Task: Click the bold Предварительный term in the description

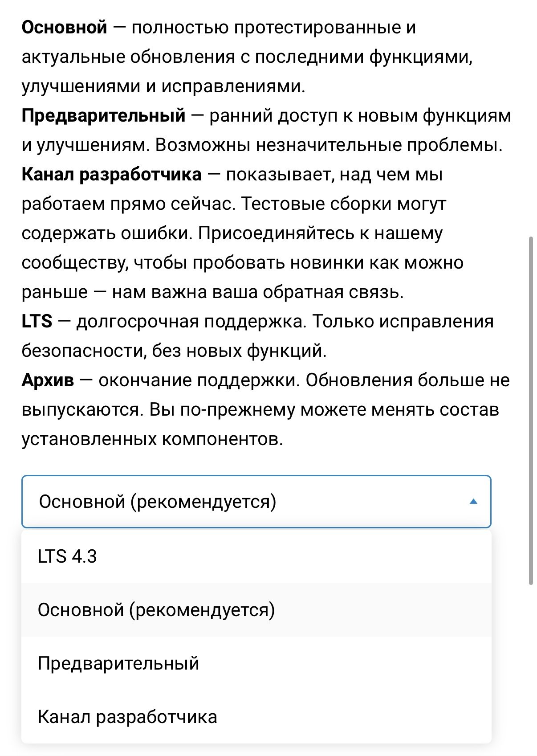Action: pyautogui.click(x=103, y=116)
